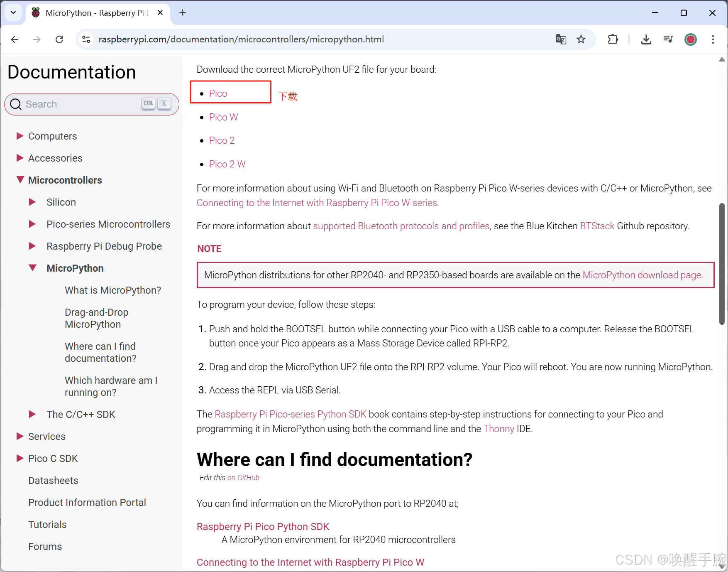Open the tab search dropdown arrow

click(13, 12)
